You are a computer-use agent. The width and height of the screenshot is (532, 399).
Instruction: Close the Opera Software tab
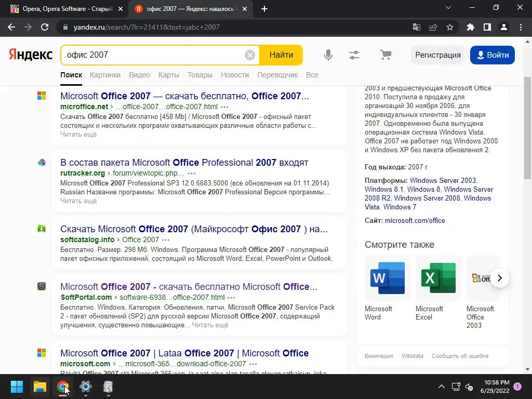[x=121, y=9]
